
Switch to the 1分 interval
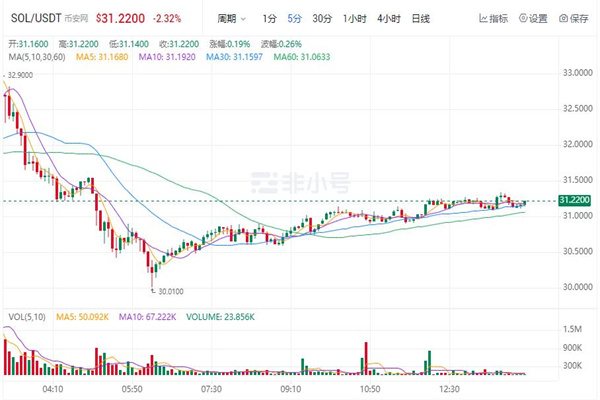coord(270,19)
